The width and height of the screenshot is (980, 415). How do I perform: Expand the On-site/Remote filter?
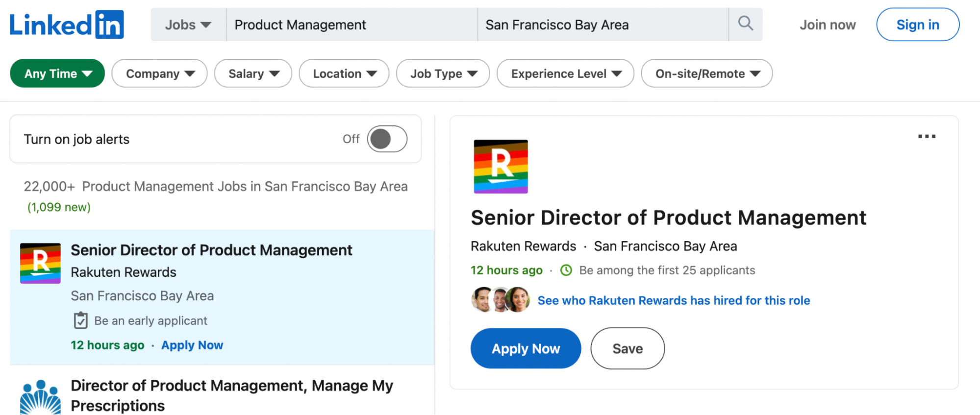pos(707,73)
